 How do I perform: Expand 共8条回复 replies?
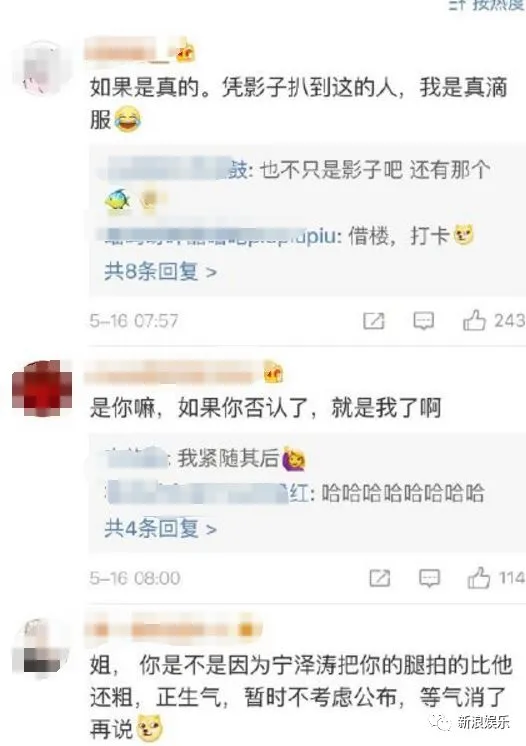coord(161,272)
